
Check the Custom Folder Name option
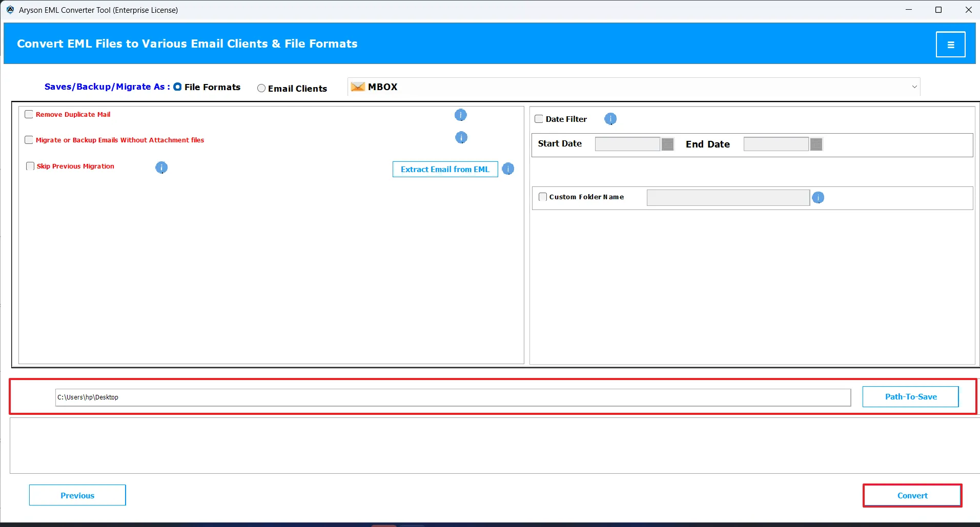click(543, 197)
